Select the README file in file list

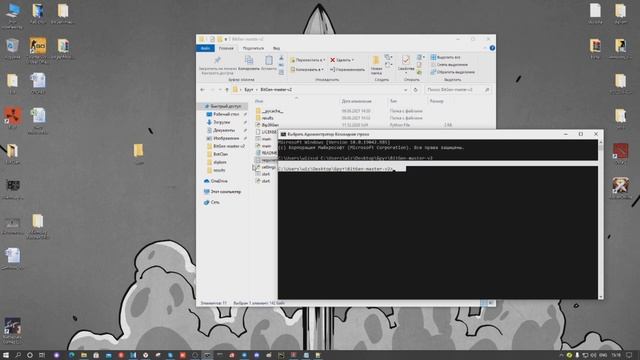266,153
